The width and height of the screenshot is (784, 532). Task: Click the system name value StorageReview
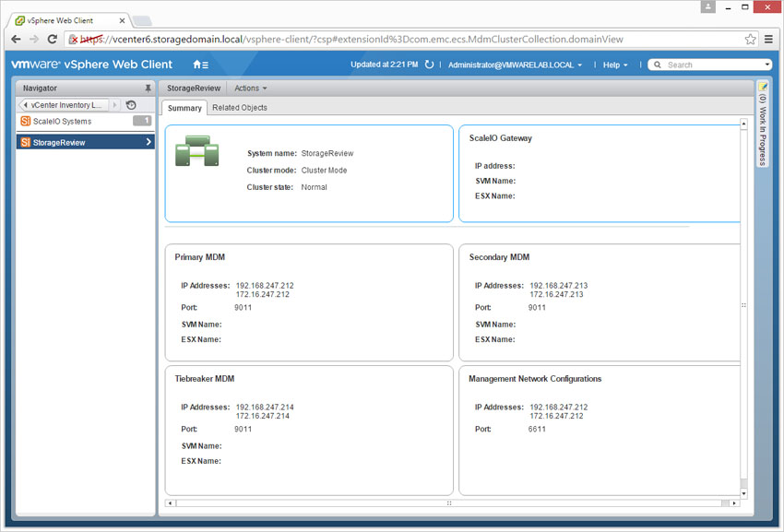coord(327,153)
